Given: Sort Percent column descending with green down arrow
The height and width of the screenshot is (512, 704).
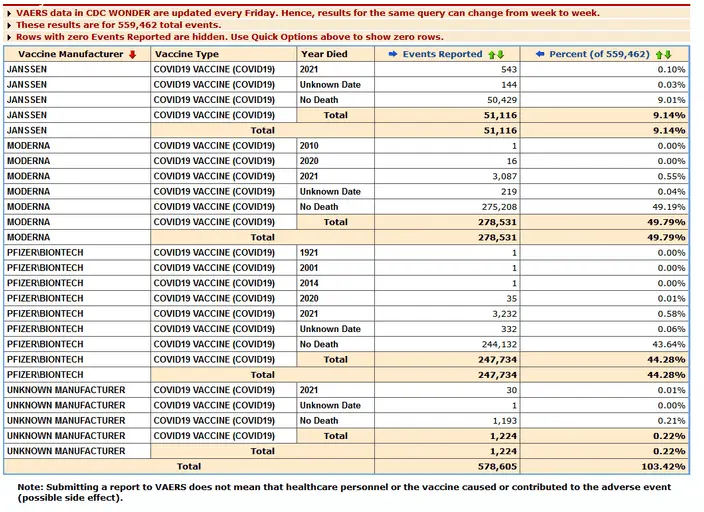Looking at the screenshot, I should (x=667, y=54).
